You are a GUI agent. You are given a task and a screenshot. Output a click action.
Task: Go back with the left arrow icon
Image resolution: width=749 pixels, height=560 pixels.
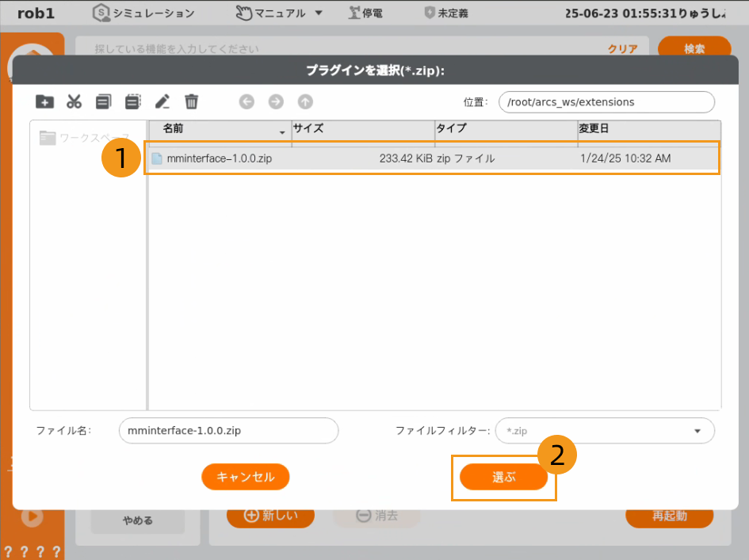246,101
